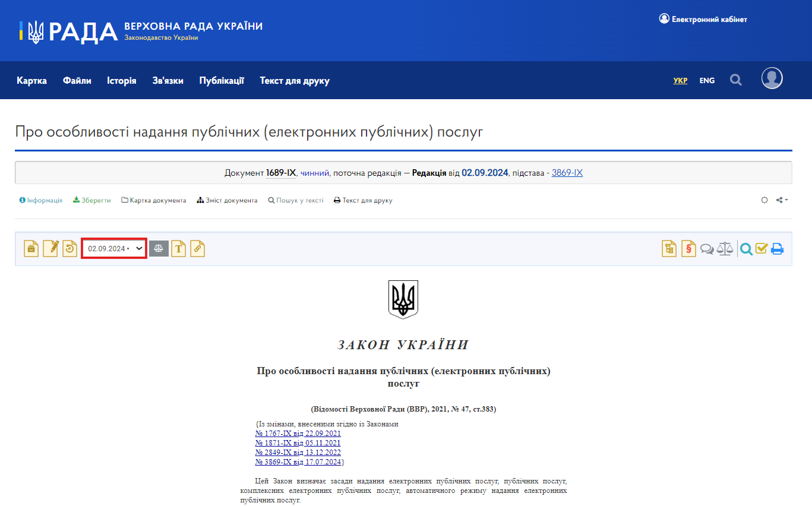The height and width of the screenshot is (506, 812).
Task: Click Текст для друку link below info bar
Action: click(363, 200)
